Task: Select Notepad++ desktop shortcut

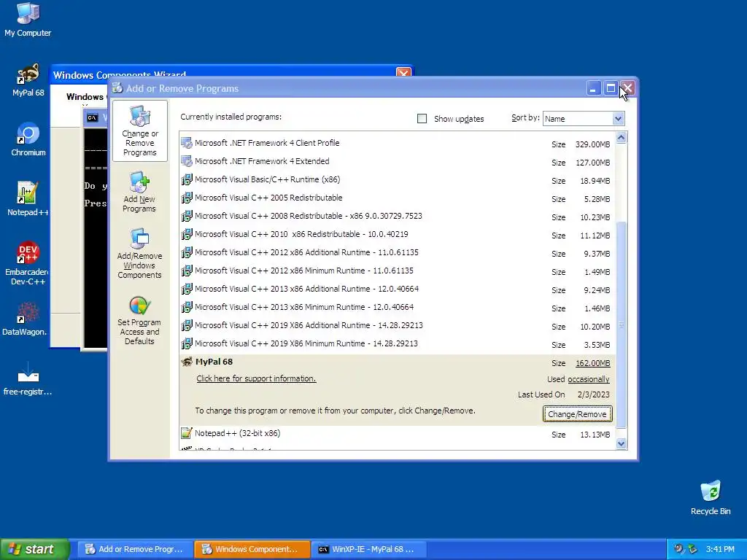Action: click(x=28, y=199)
